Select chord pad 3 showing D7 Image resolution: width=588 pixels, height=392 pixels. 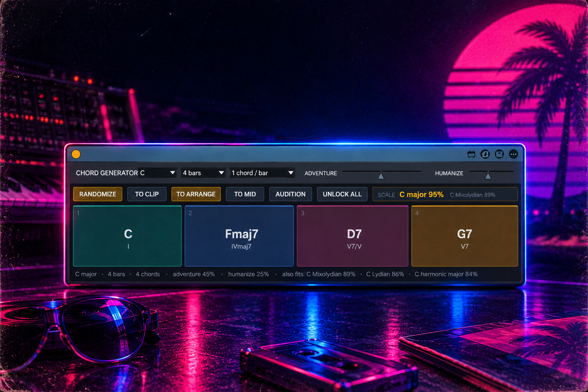tap(353, 236)
